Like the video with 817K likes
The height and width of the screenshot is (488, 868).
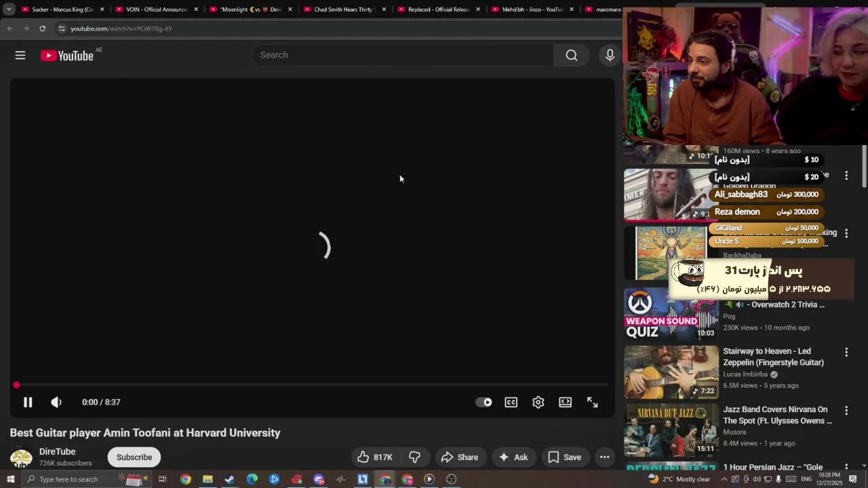[375, 457]
